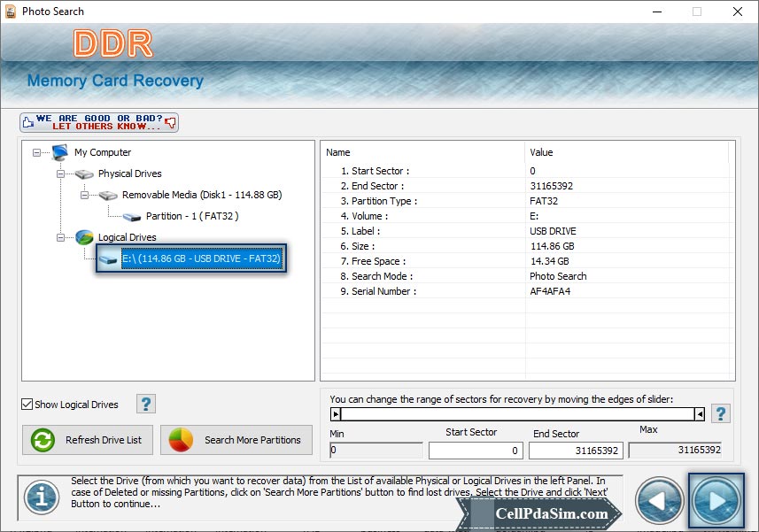
Task: Collapse the Physical Drives node
Action: [x=60, y=173]
